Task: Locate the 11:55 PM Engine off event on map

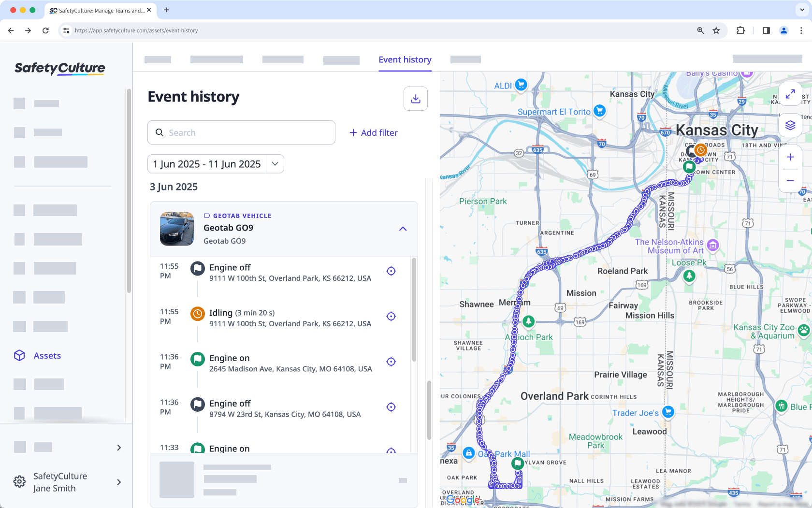Action: coord(391,271)
